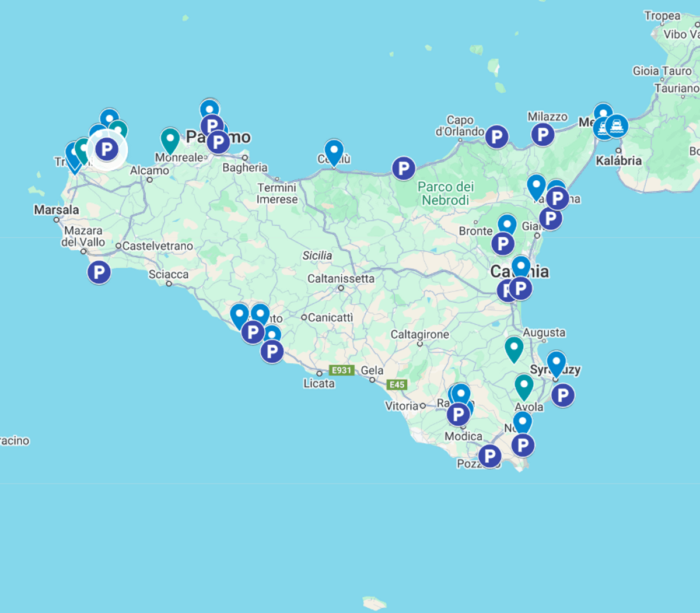Click the Caltagirone town label

(419, 334)
